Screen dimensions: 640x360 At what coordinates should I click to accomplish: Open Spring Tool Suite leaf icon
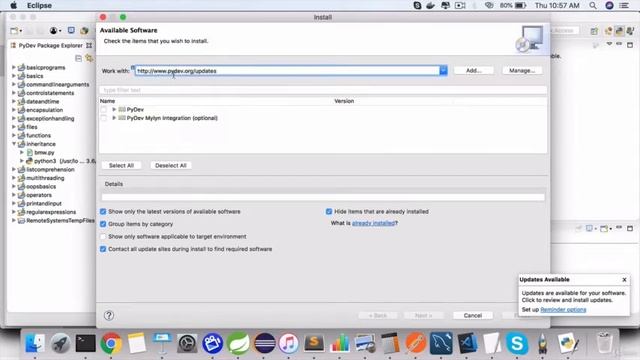coord(238,343)
